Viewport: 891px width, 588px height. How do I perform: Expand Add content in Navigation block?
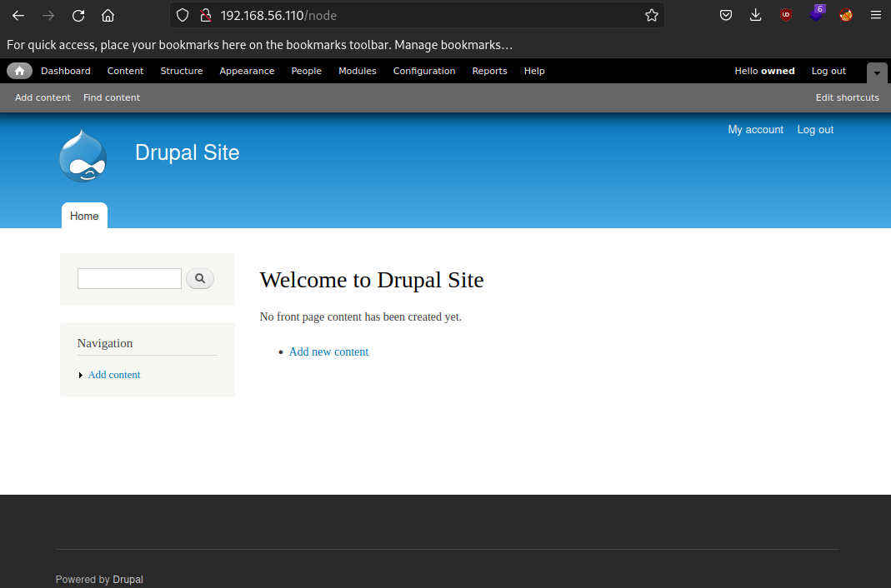point(81,375)
